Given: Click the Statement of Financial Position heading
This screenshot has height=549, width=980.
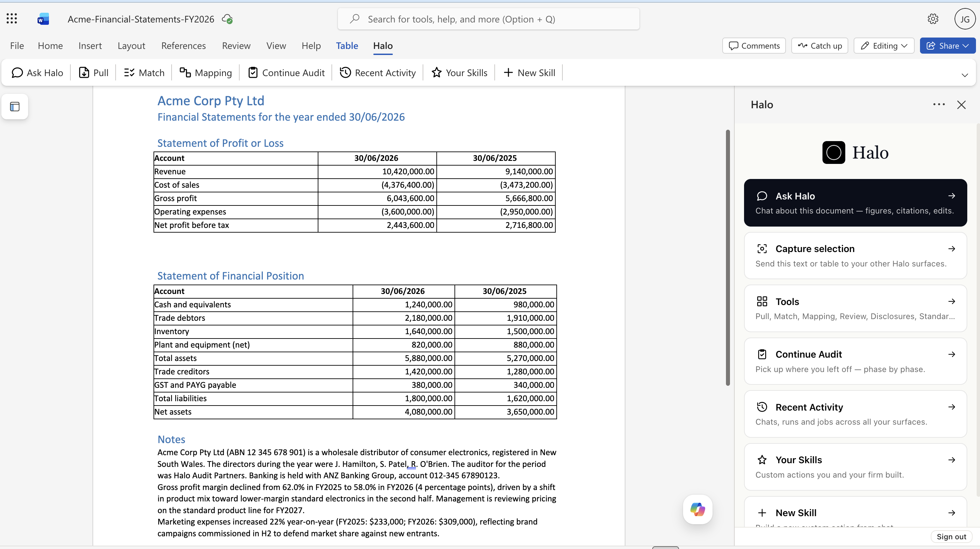Looking at the screenshot, I should pos(231,276).
